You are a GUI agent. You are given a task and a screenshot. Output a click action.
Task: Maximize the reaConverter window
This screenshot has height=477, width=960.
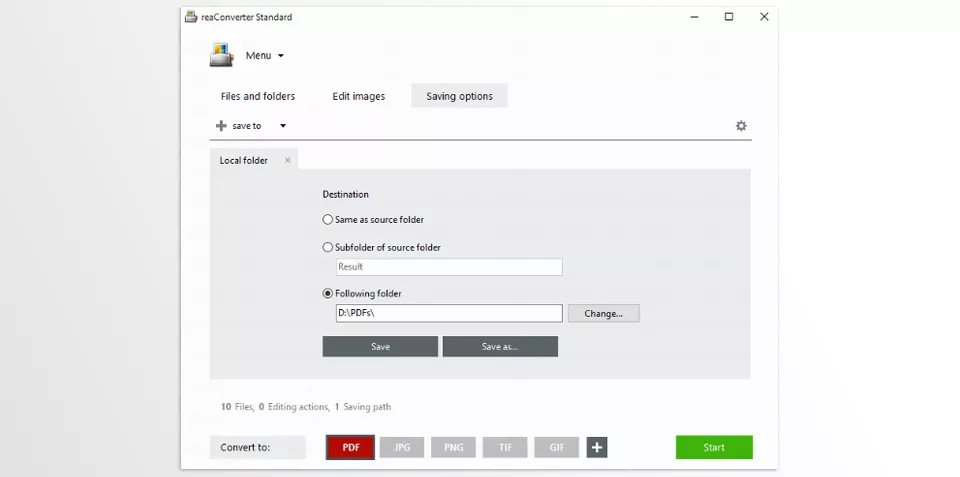point(729,17)
